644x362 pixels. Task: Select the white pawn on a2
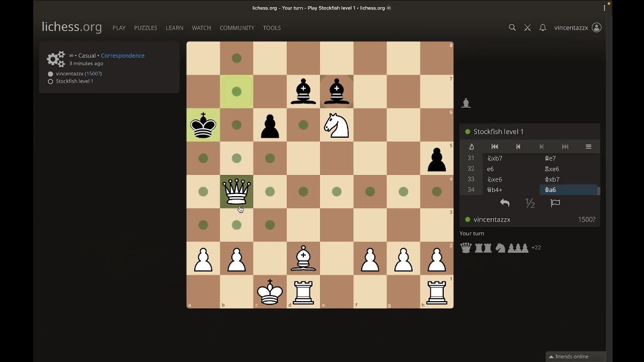point(203,258)
